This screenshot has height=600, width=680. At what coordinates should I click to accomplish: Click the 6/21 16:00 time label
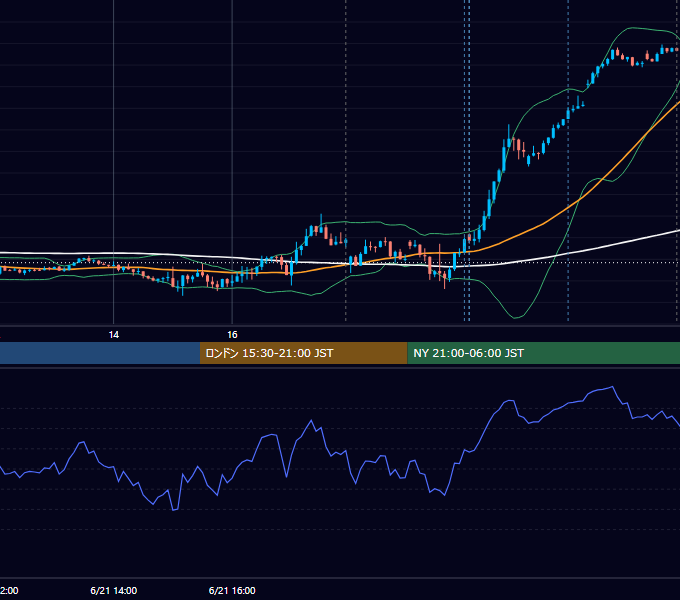[232, 590]
